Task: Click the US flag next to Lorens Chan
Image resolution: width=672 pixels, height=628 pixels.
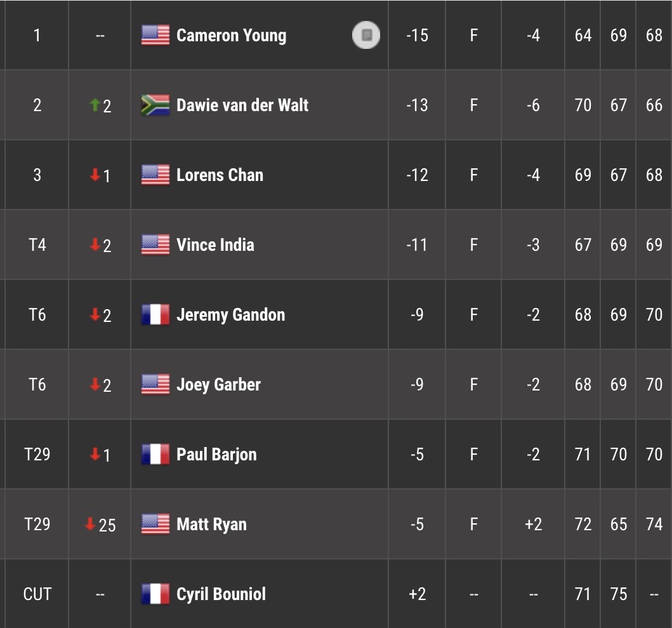Action: coord(155,175)
